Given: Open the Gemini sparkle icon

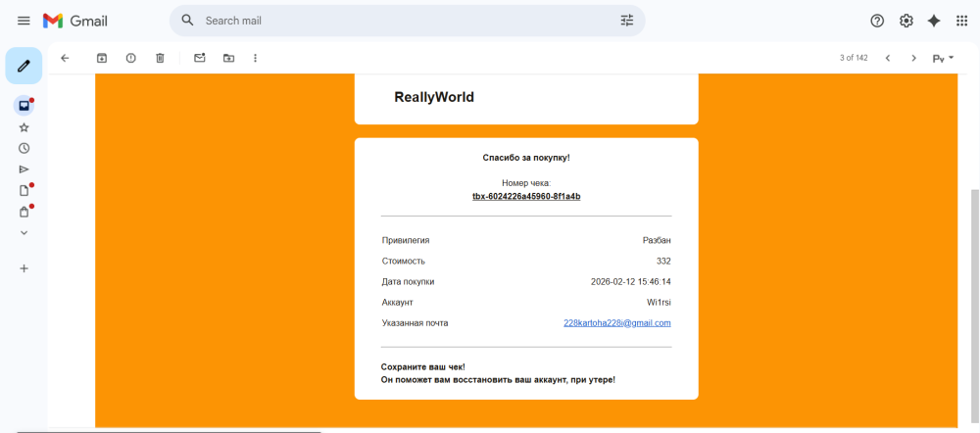Looking at the screenshot, I should (x=934, y=21).
